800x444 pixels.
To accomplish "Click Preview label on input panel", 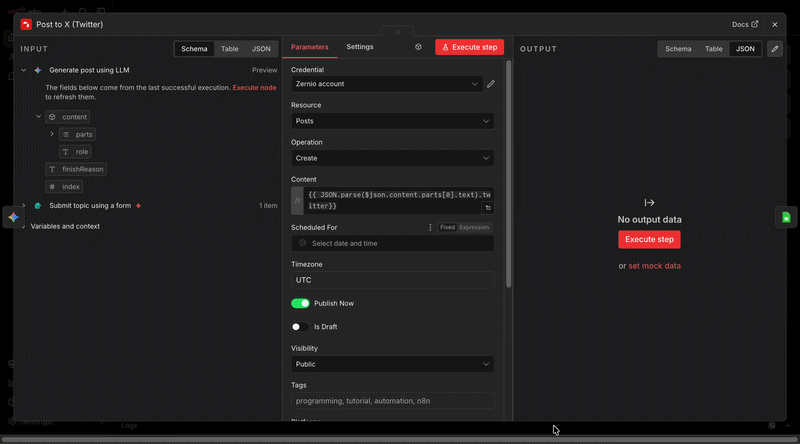I will (264, 70).
